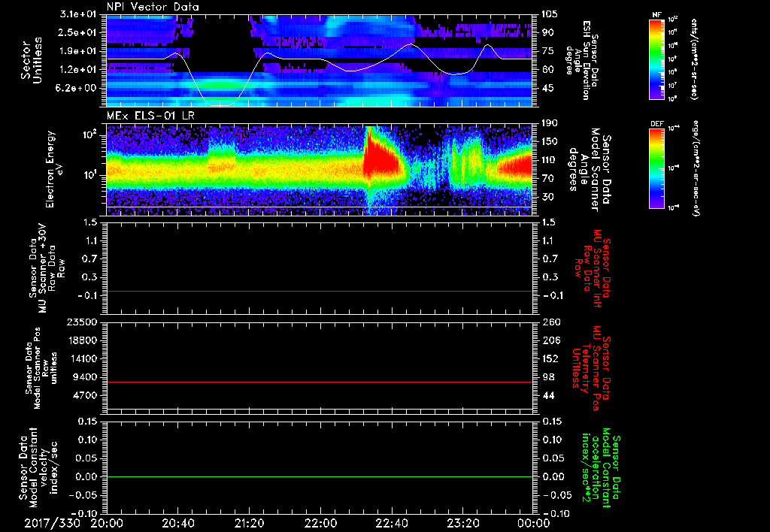Click the 22:00 time axis label
The height and width of the screenshot is (532, 770).
320,523
